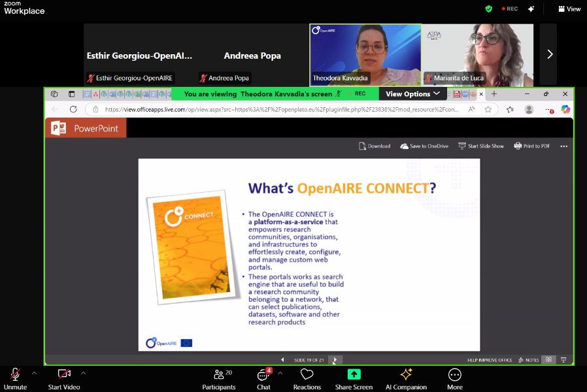
Task: Open browser workspaces icon at top left
Action: point(54,94)
